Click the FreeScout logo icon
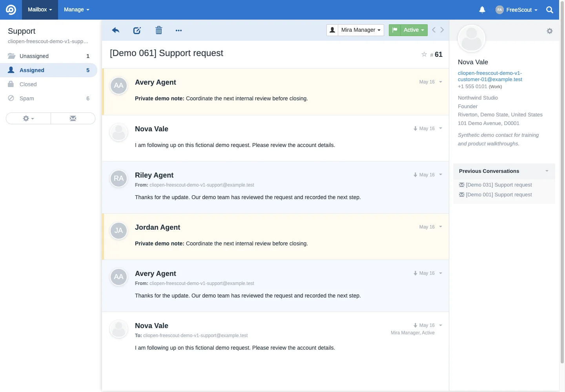 pos(11,10)
